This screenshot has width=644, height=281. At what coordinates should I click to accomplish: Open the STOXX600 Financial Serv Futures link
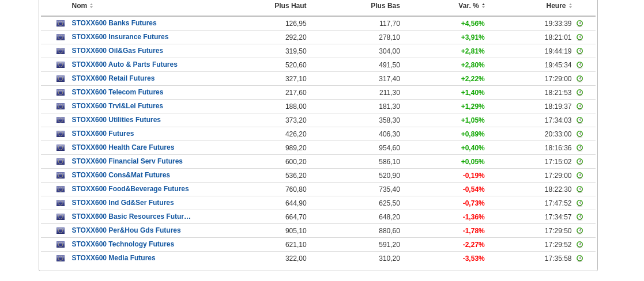(127, 161)
